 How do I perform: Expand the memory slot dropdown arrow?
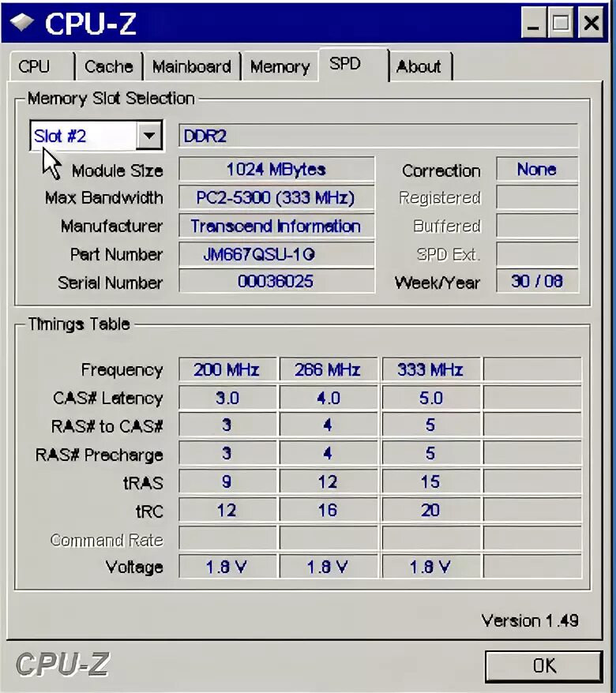tap(149, 135)
